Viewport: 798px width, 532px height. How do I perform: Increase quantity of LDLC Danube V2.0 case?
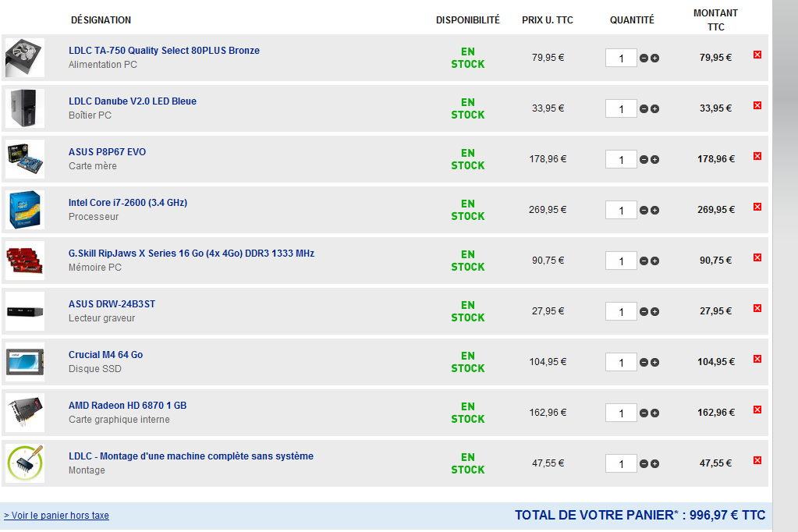pos(655,109)
